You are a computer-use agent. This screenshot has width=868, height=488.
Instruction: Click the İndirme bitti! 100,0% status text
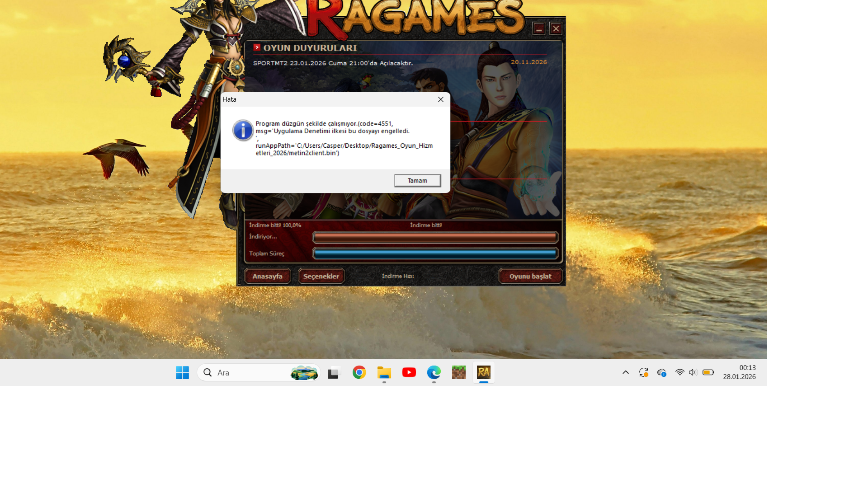click(275, 225)
